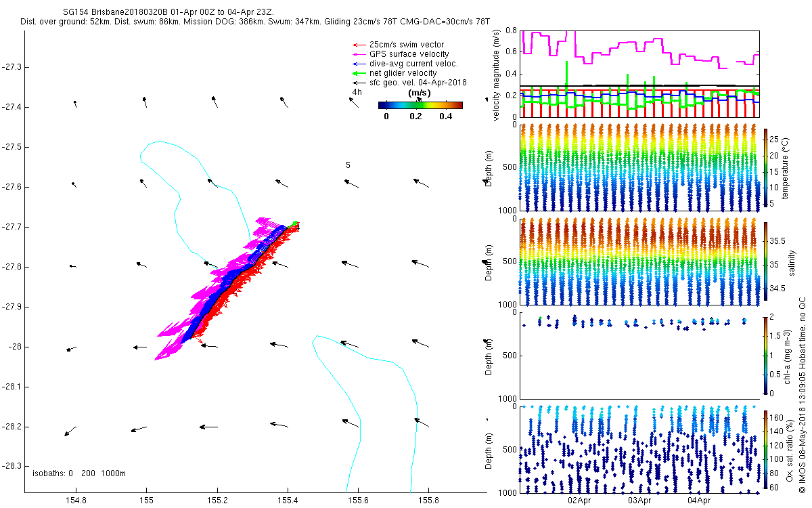The width and height of the screenshot is (812, 508).
Task: Click the Ox. sat. ratio (%) colorbar
Action: pos(766,449)
